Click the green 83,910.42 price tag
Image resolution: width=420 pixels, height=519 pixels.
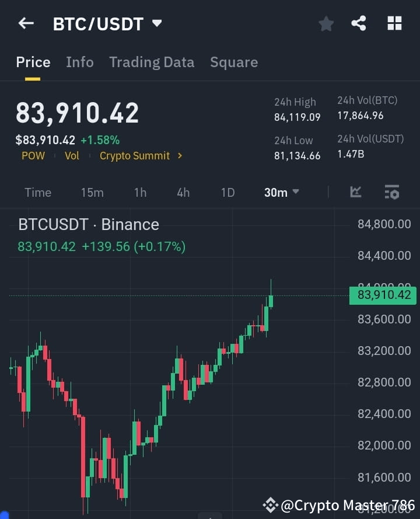[x=382, y=295]
